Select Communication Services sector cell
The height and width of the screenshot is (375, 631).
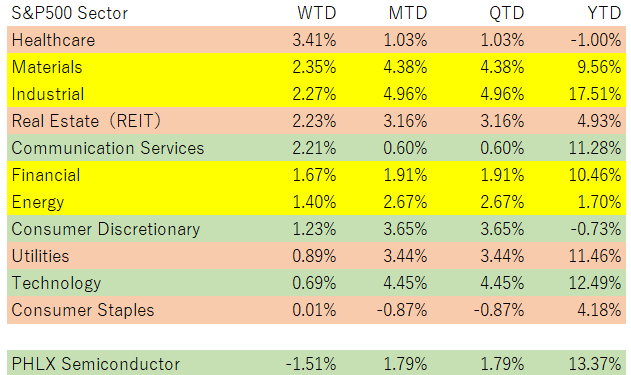coord(108,148)
